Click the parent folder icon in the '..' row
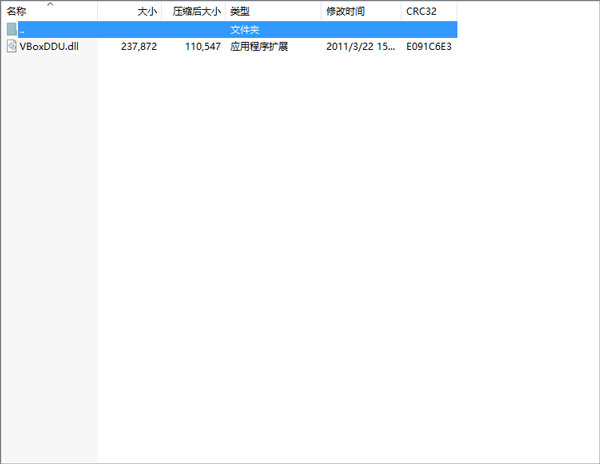 pos(11,29)
